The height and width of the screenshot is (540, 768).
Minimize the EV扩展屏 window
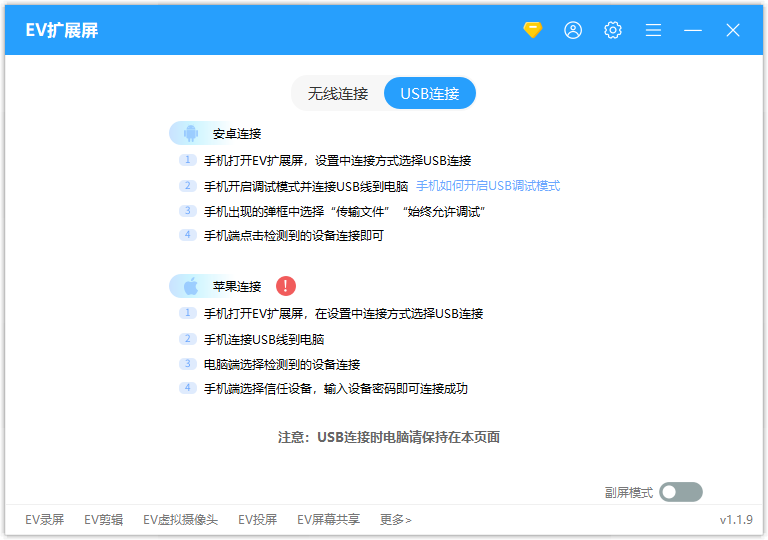pyautogui.click(x=693, y=30)
